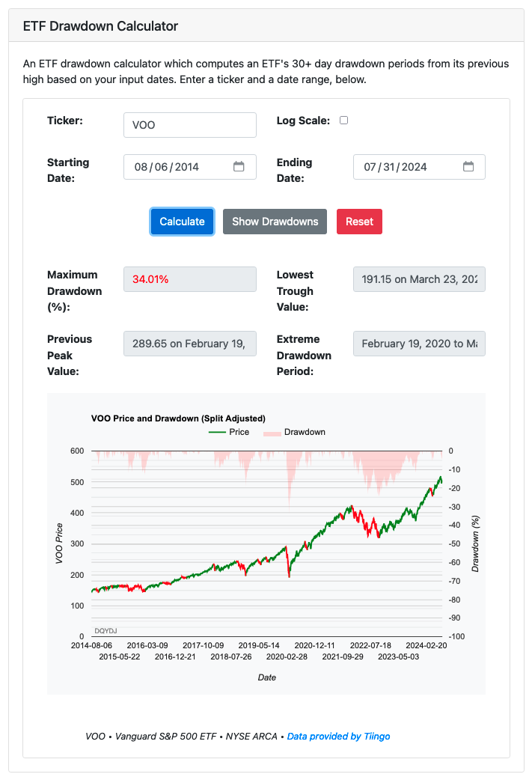The width and height of the screenshot is (532, 780).
Task: Click the Previous Peak Value field
Action: [189, 343]
